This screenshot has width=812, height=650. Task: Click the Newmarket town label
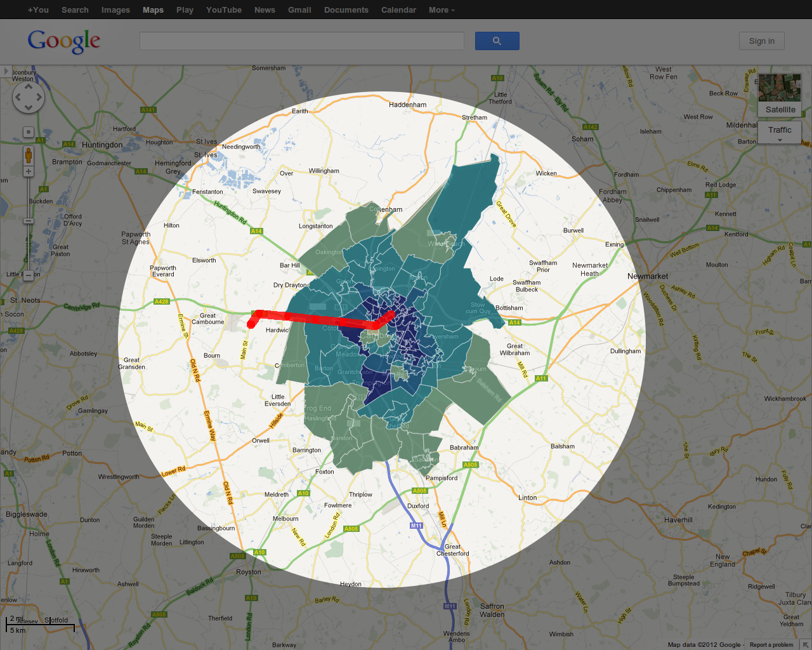(x=648, y=276)
